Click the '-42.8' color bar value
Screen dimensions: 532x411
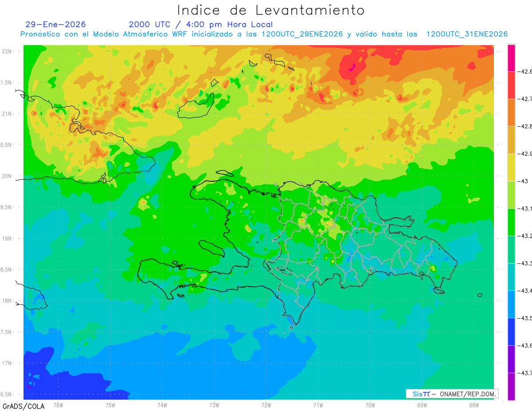524,126
